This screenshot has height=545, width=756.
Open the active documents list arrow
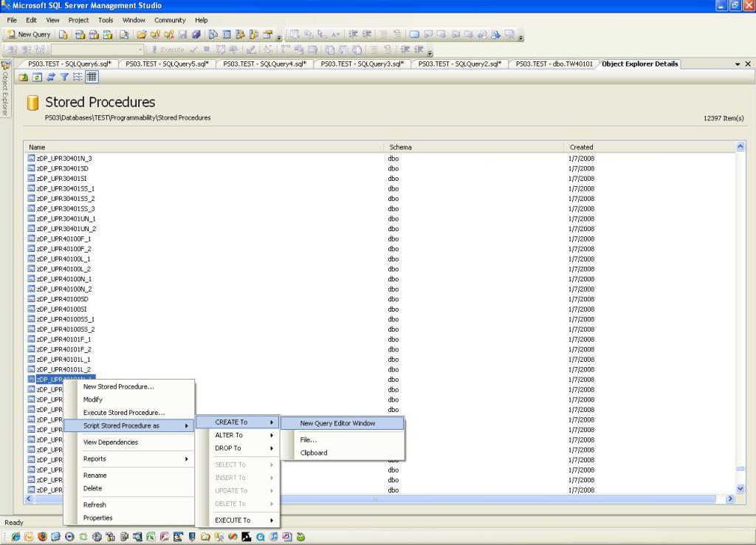pyautogui.click(x=738, y=64)
